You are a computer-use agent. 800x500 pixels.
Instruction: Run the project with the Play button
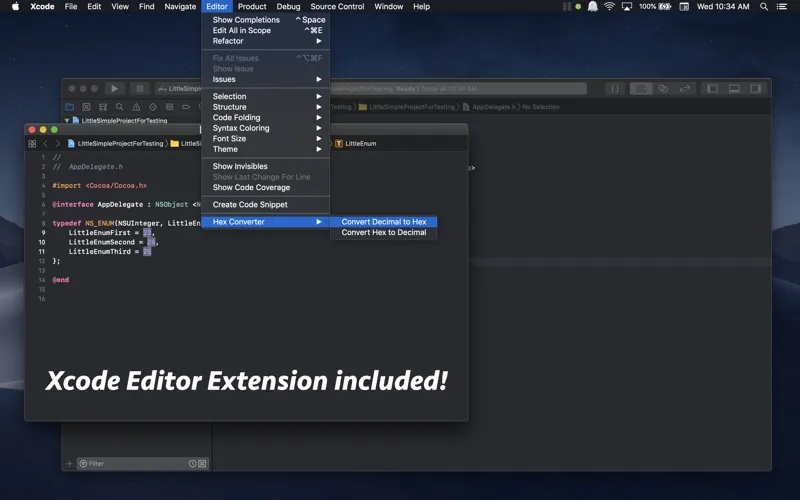pyautogui.click(x=115, y=89)
